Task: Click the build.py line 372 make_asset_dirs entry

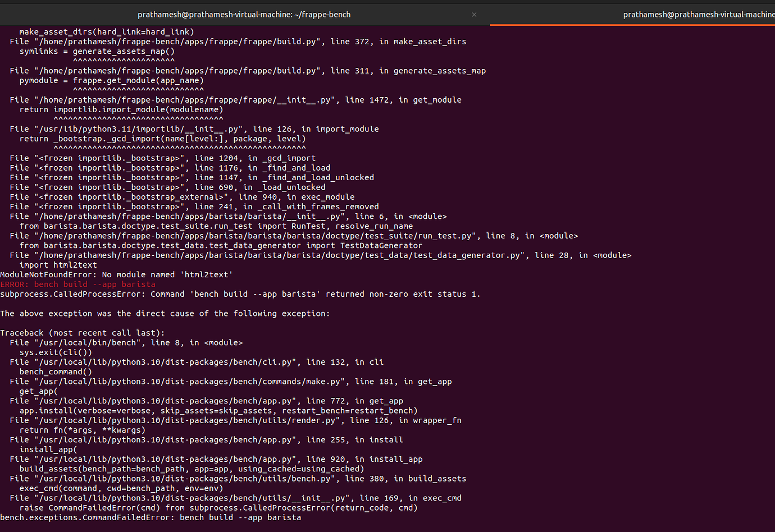Action: 238,42
